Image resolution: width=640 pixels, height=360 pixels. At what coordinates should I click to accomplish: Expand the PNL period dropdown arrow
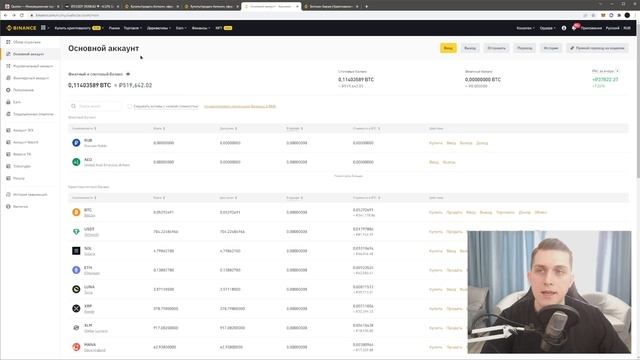point(618,71)
